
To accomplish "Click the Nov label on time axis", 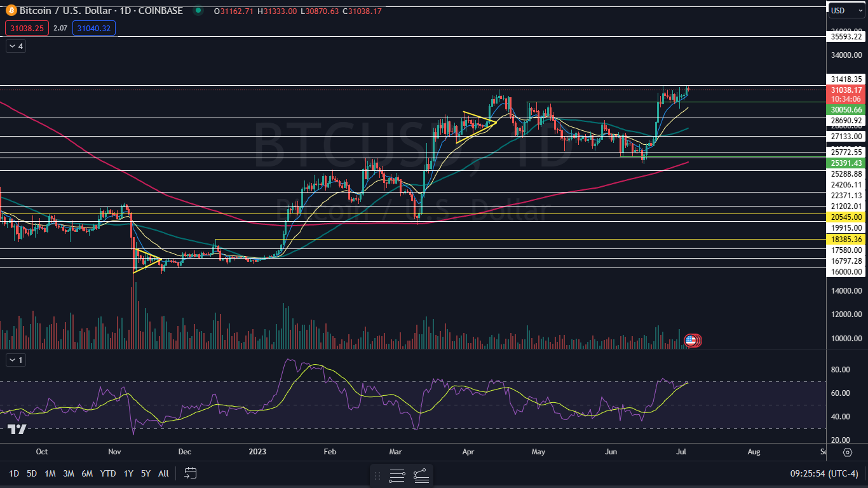I will pos(114,452).
